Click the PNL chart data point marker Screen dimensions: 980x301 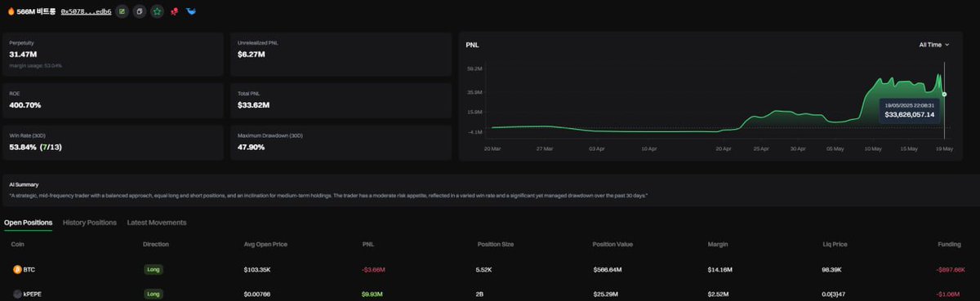944,94
